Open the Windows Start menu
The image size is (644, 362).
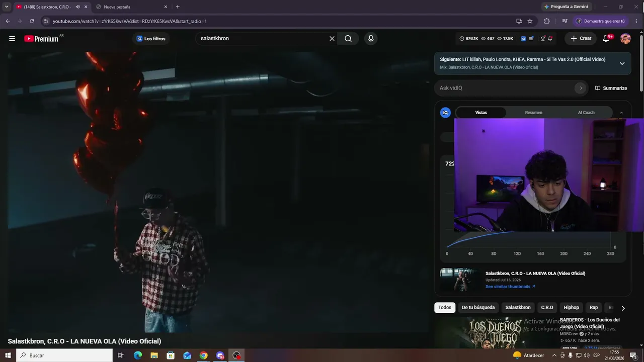pyautogui.click(x=8, y=355)
